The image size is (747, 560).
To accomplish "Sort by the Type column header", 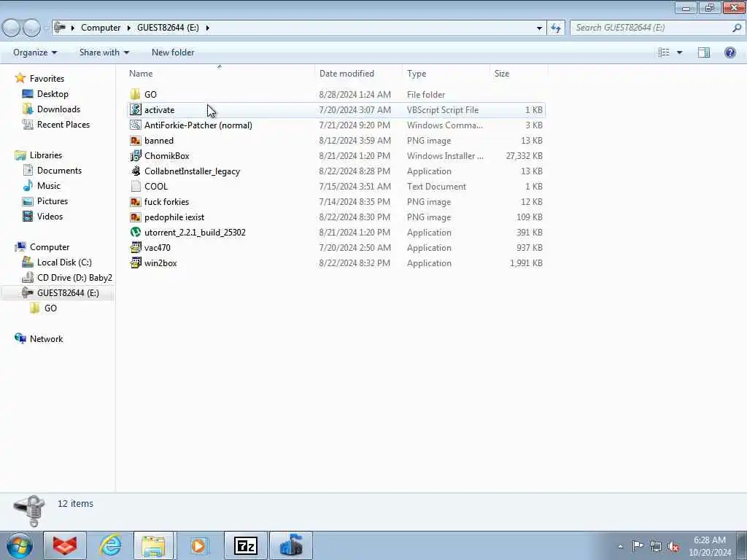I will tap(417, 74).
